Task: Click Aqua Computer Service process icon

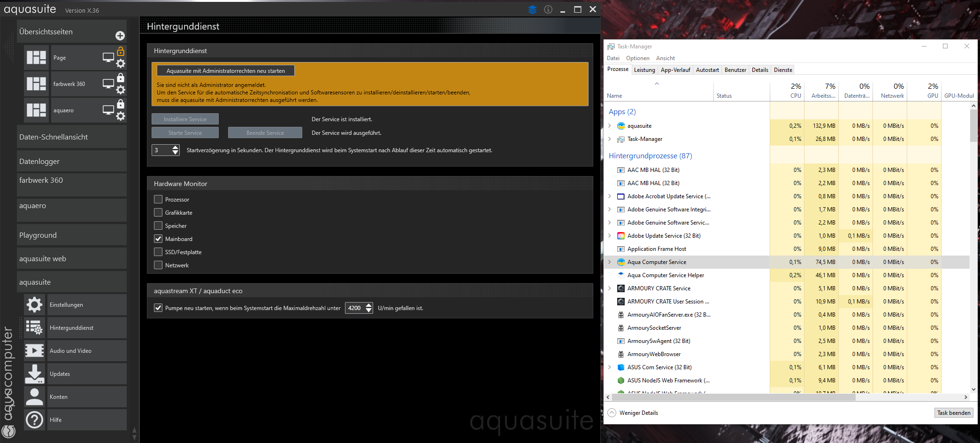Action: point(621,262)
